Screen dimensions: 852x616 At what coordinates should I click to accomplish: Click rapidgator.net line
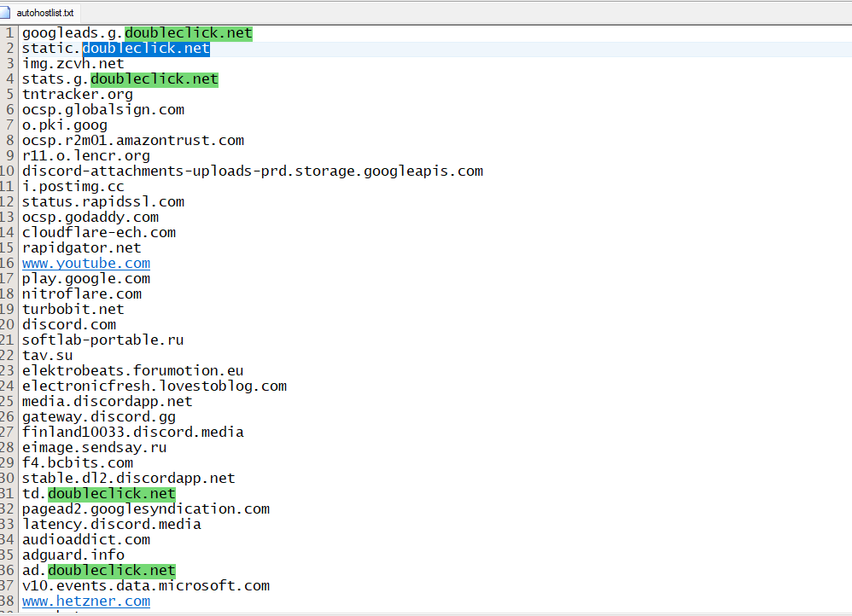(x=81, y=248)
